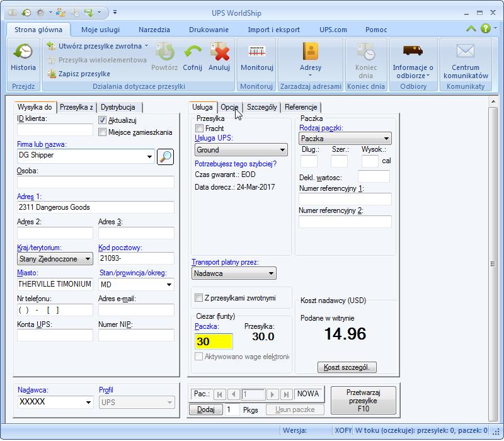Click the Miasto input field

coord(55,284)
